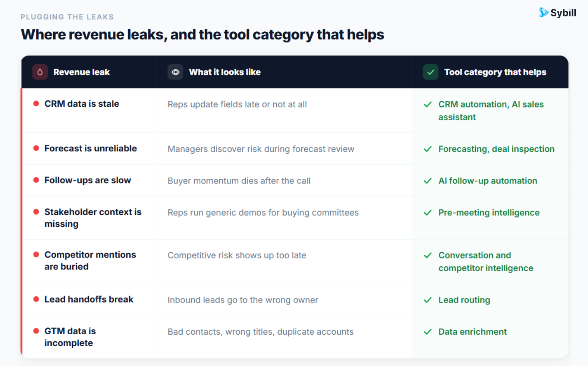Viewport: 588px width, 366px height.
Task: Click the eye icon beside What it looks like
Action: (x=175, y=72)
